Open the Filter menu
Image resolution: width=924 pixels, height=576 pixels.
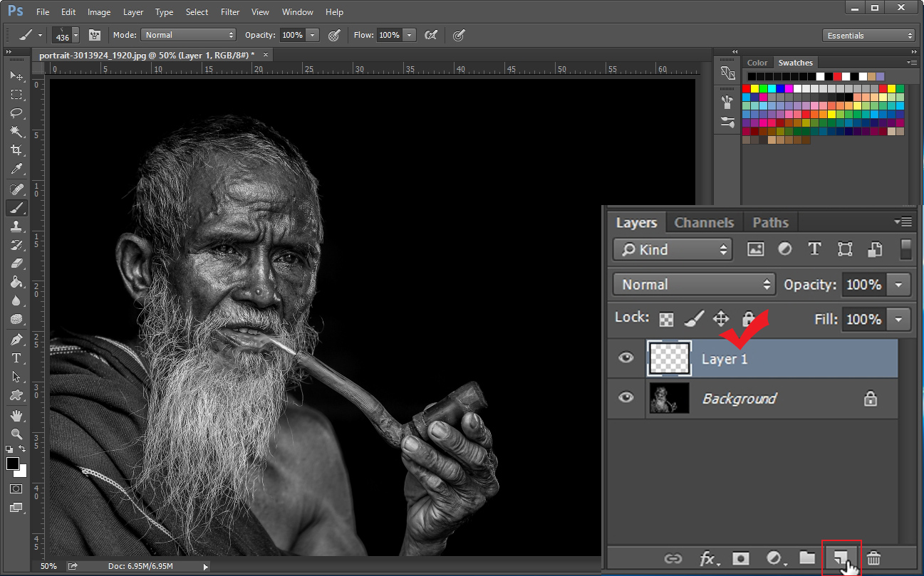click(230, 12)
